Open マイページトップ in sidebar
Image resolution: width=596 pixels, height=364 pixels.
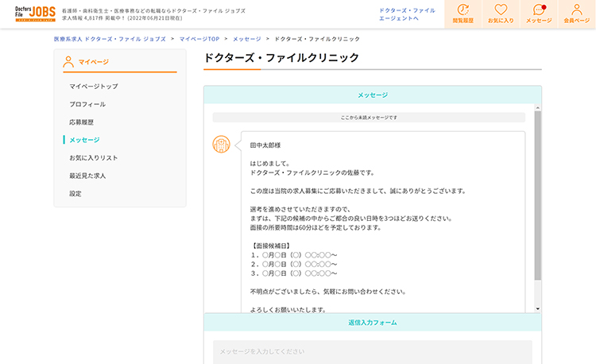(94, 87)
